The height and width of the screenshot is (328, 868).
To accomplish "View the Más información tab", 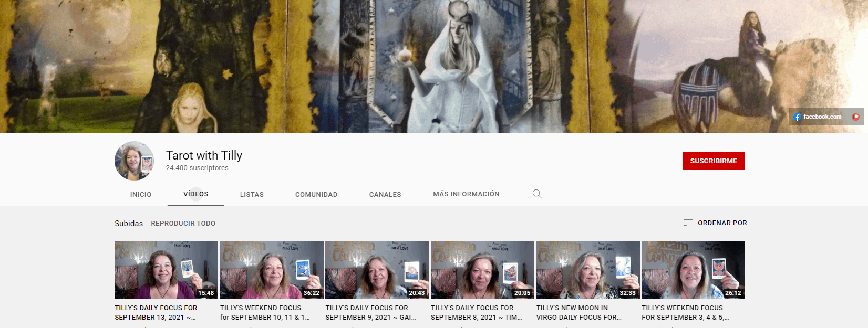I will (x=466, y=194).
